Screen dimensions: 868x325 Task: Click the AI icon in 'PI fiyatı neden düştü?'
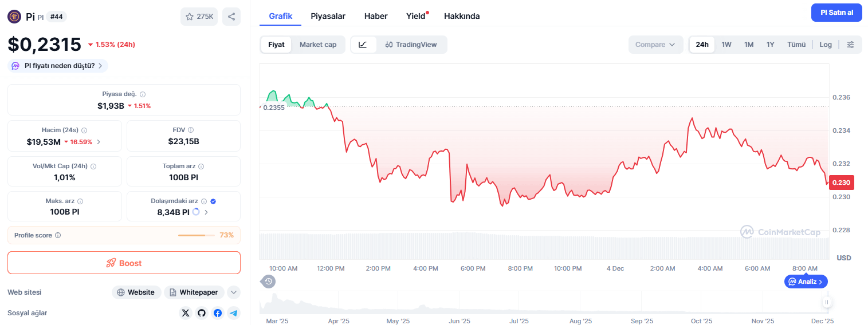click(16, 66)
